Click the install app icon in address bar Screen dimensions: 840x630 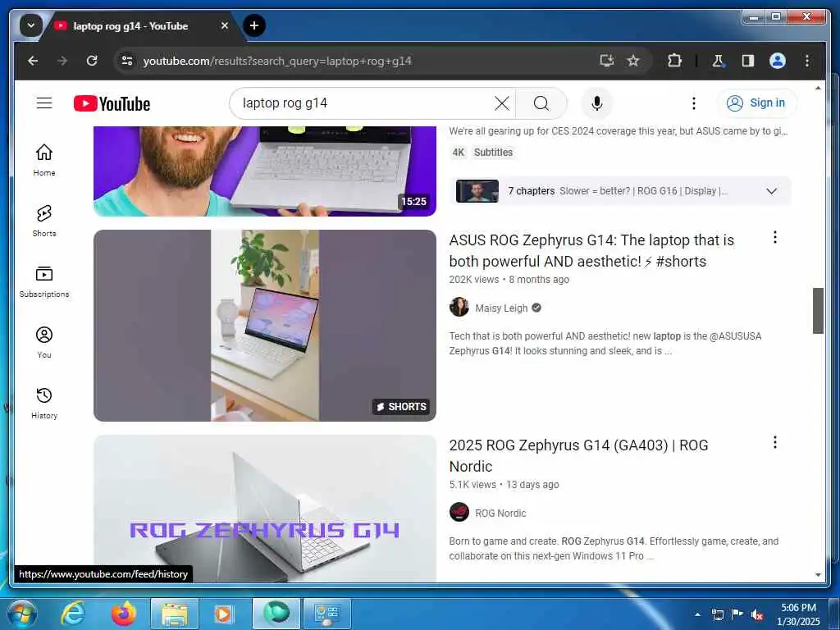tap(606, 61)
